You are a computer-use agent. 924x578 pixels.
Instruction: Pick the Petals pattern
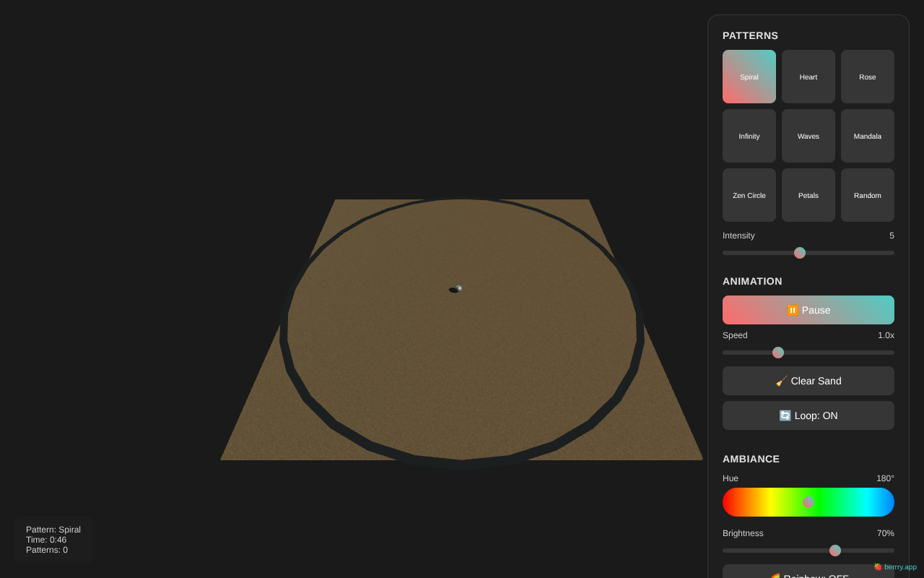click(x=808, y=195)
